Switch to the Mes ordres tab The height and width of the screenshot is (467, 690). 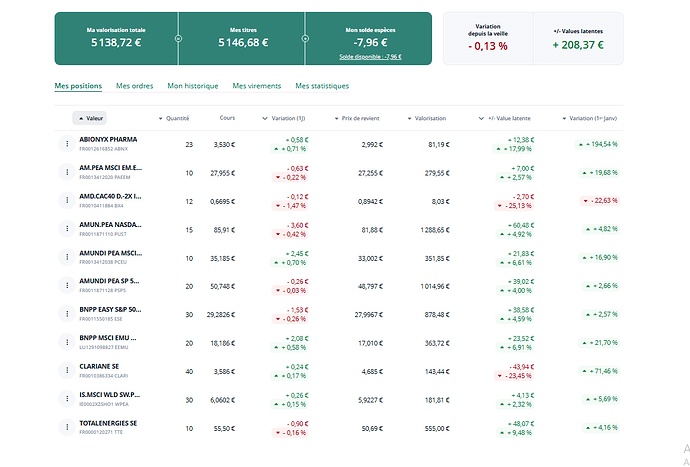(x=134, y=86)
